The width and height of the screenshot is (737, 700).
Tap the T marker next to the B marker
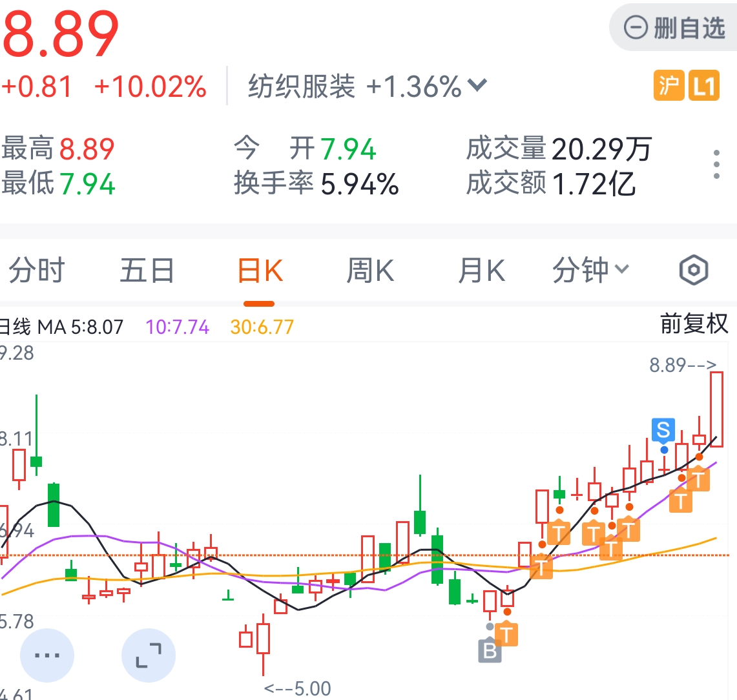click(506, 635)
